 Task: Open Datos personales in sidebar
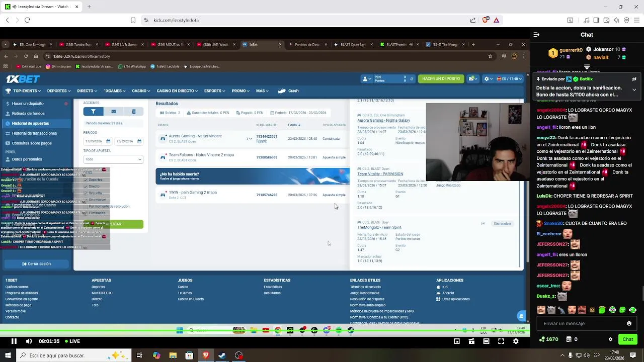tap(36, 159)
